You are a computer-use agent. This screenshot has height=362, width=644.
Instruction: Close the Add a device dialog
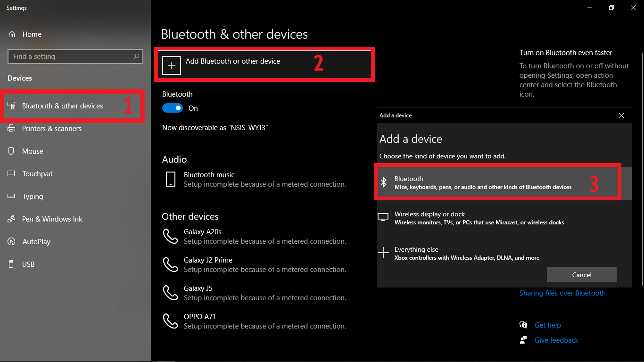[x=621, y=115]
